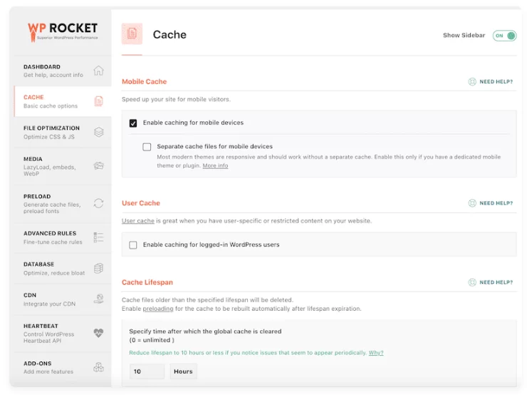Click the Database stack icon
The image size is (532, 395).
point(98,268)
